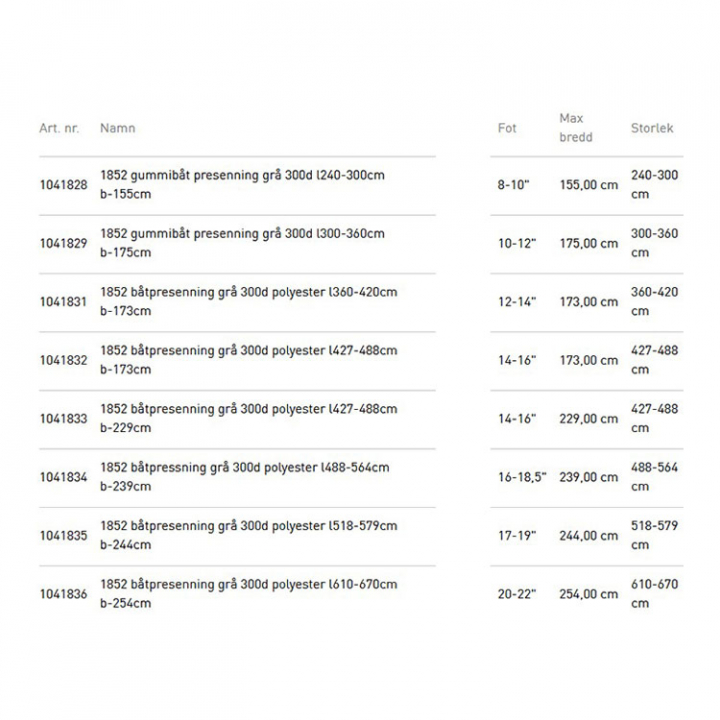The image size is (720, 720).
Task: Select the 360-420 cm size cell
Action: (654, 301)
